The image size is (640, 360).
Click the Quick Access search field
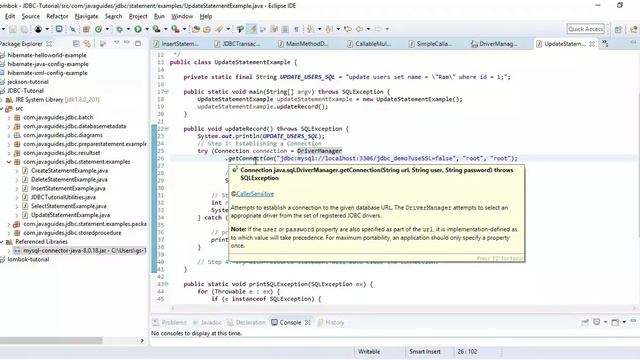click(x=585, y=29)
